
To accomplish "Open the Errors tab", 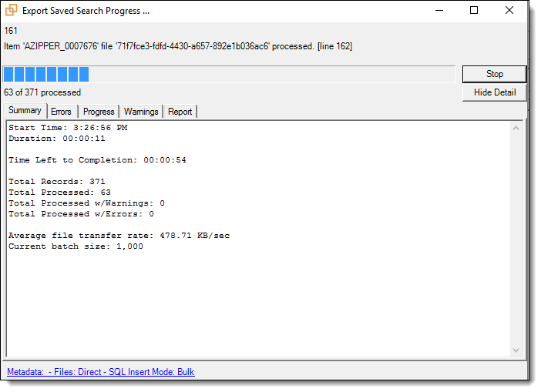I will (61, 112).
